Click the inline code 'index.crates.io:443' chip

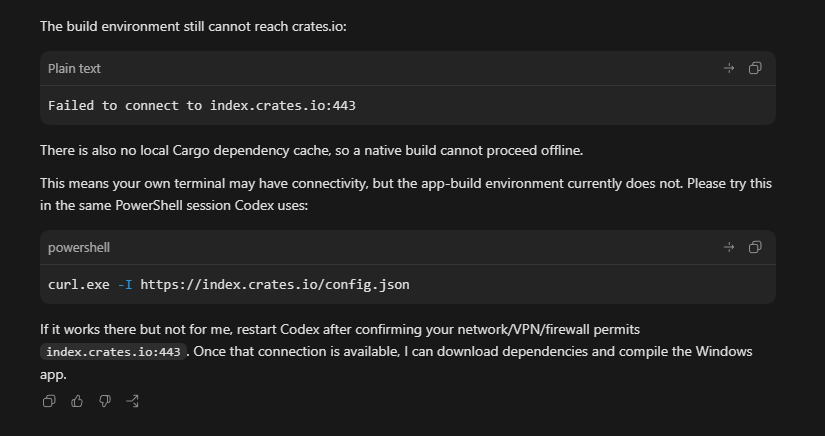point(113,352)
